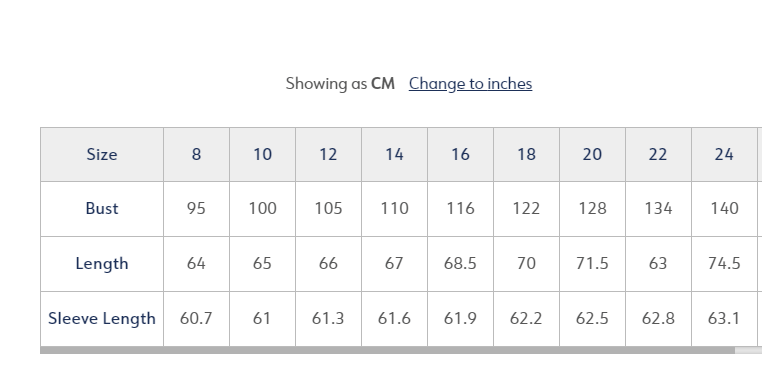Click length value 68.5 cell
Screen dimensions: 762x374
[461, 264]
